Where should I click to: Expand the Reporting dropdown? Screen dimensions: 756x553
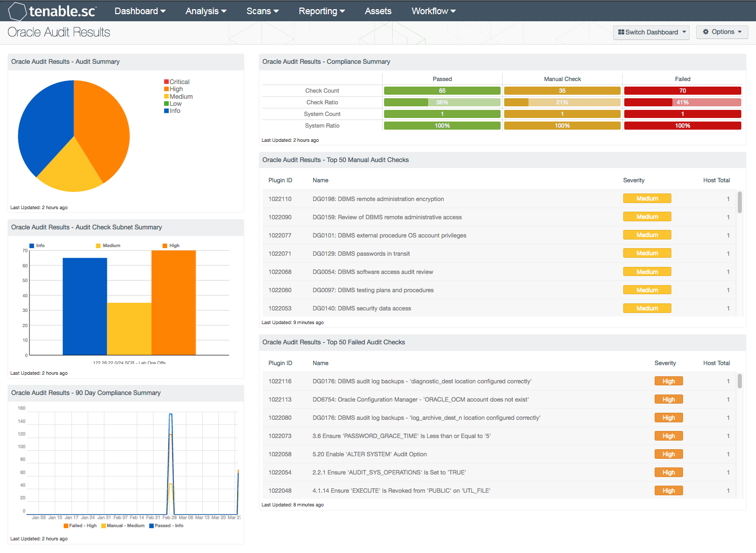(322, 10)
